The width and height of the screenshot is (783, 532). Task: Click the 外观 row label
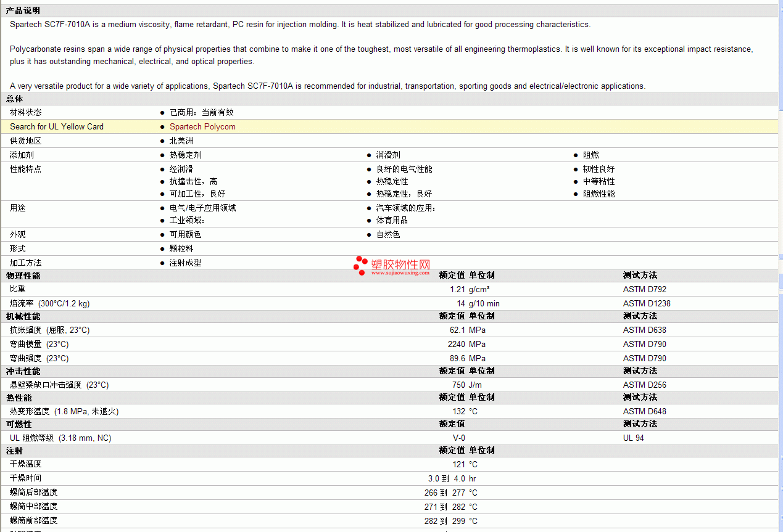point(18,234)
